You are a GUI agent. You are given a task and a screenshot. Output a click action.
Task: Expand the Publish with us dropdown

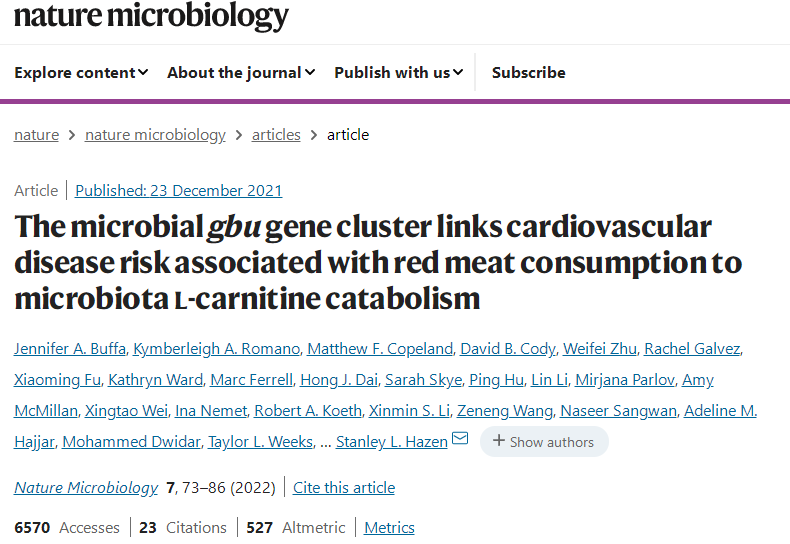point(398,72)
